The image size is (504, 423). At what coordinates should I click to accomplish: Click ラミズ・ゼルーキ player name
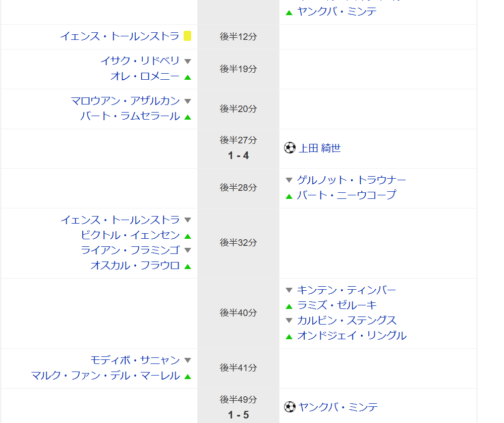tap(337, 305)
